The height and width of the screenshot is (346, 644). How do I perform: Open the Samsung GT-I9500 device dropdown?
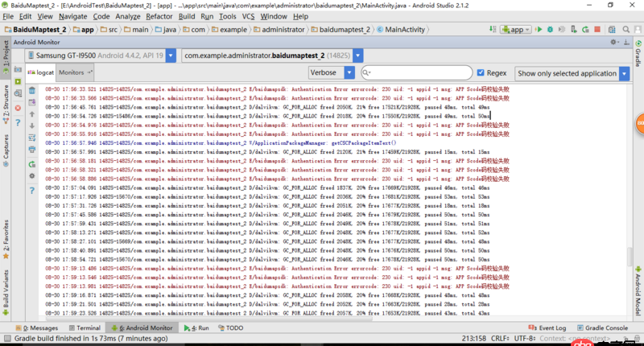(x=98, y=56)
